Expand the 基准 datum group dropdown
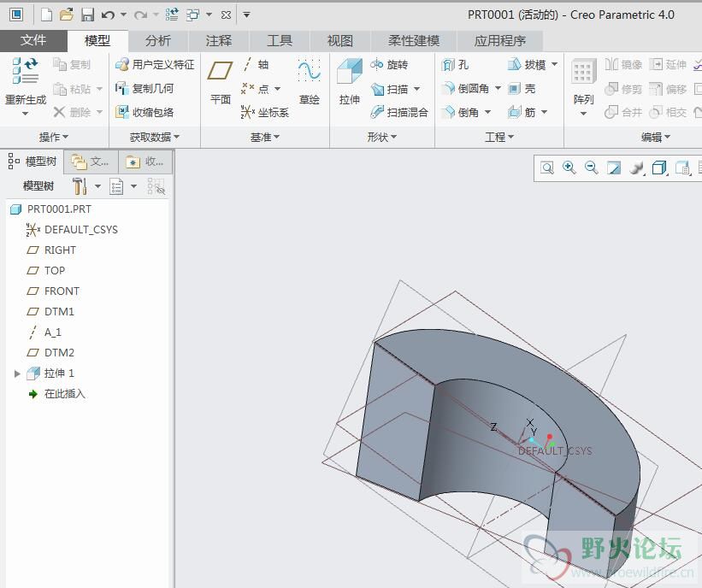The width and height of the screenshot is (702, 588). (x=265, y=137)
